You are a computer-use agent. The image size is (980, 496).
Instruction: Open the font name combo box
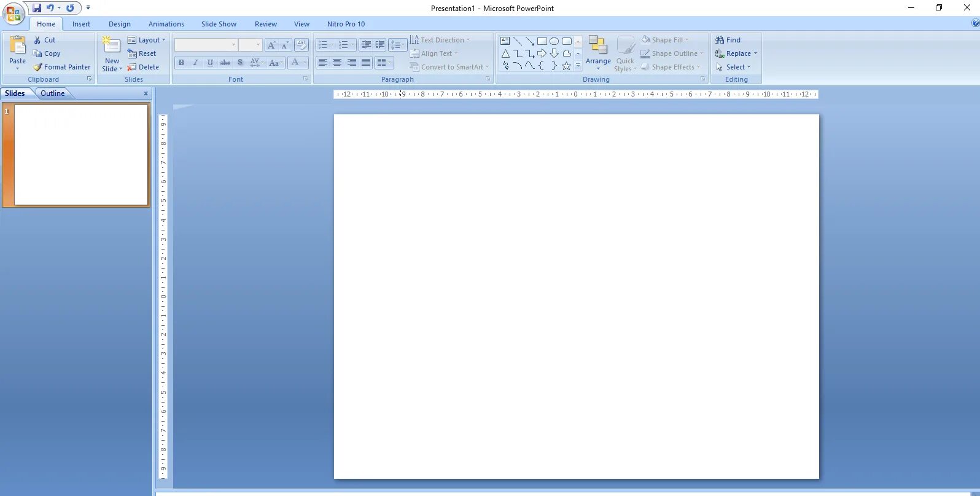point(206,45)
